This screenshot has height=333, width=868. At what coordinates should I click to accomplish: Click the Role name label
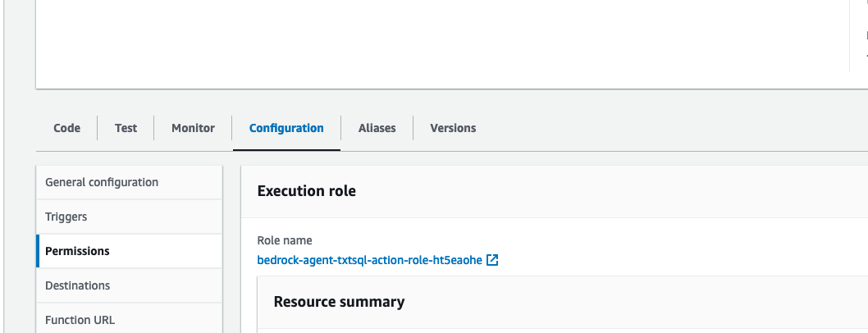click(x=285, y=240)
